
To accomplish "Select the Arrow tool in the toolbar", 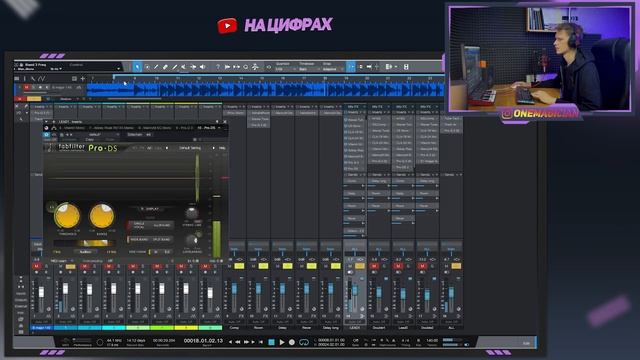I will 138,67.
